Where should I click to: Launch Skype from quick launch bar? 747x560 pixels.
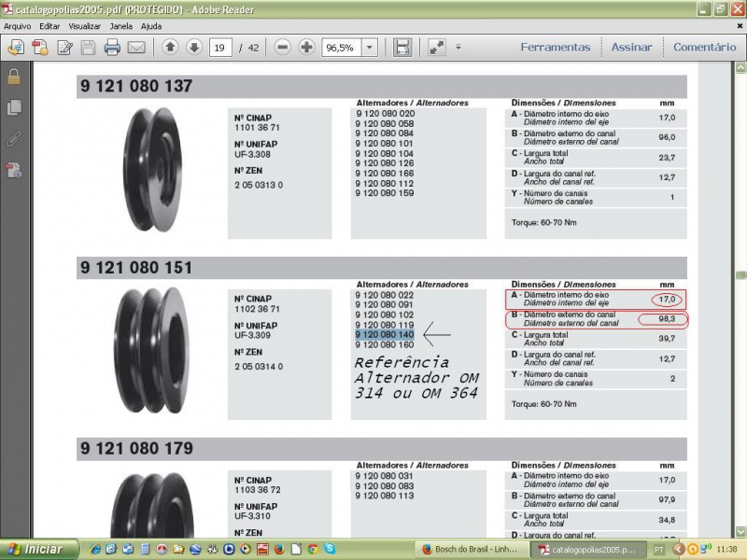(330, 549)
